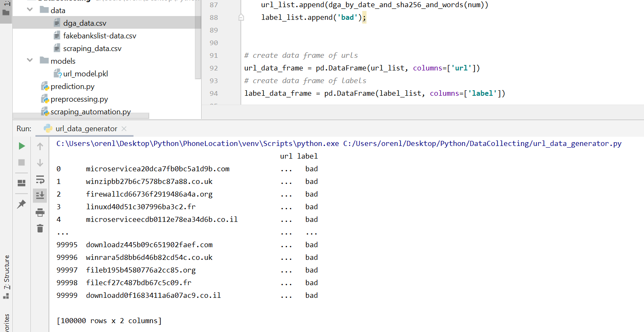The image size is (644, 332).
Task: Click the Up arrow in the Run console toolbar
Action: [40, 146]
